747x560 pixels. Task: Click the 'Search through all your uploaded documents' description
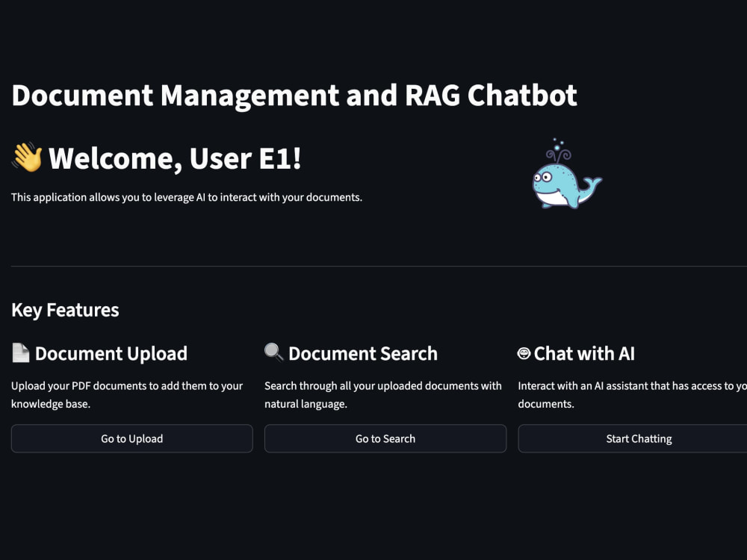point(383,395)
